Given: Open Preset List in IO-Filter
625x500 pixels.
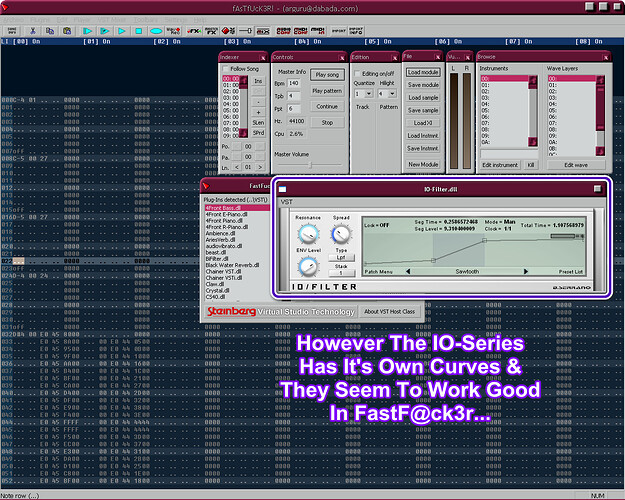Looking at the screenshot, I should 570,272.
